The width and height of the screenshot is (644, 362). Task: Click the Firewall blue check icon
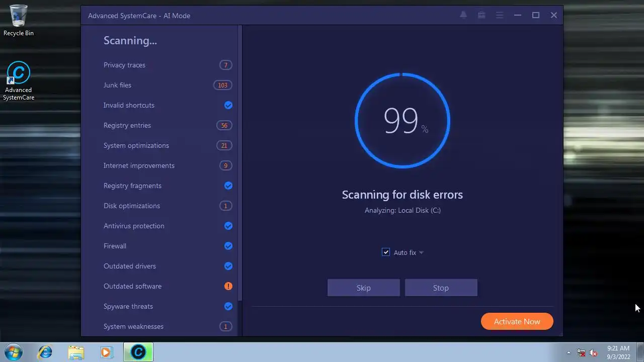[228, 246]
